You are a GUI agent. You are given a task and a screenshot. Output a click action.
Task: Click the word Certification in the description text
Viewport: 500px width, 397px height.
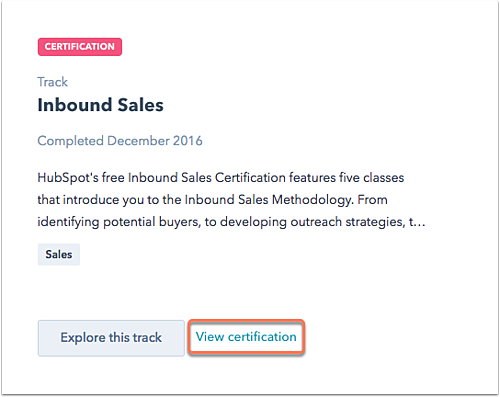(x=250, y=178)
